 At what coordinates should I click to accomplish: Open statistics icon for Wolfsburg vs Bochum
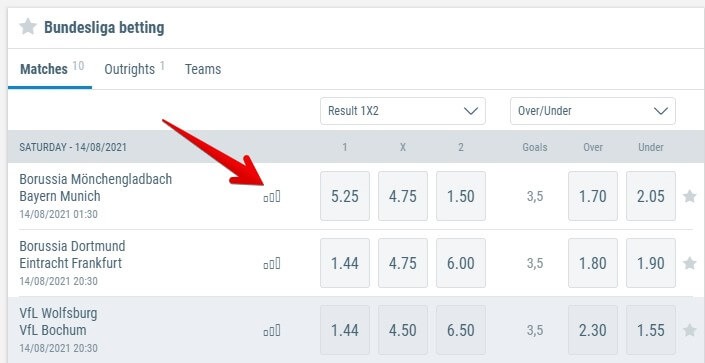click(272, 331)
